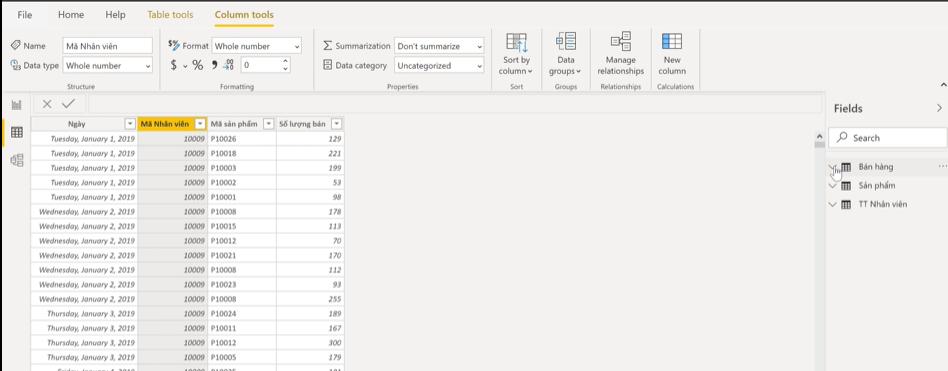Click the Name input field

(x=108, y=46)
